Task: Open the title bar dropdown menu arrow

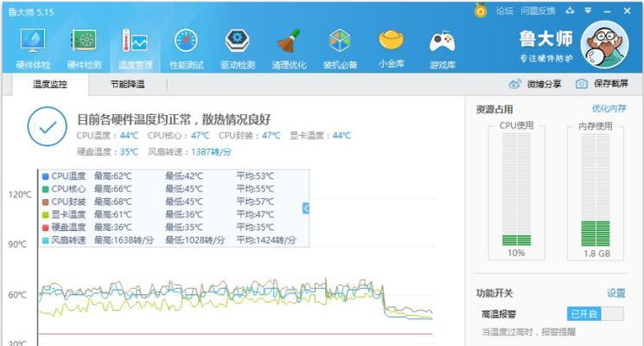Action: pos(588,10)
